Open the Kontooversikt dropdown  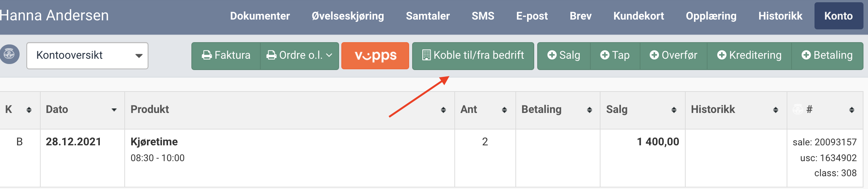pos(87,56)
